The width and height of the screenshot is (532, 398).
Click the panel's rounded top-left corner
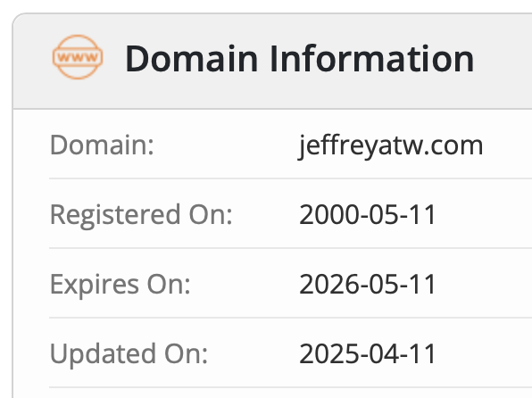pos(17,18)
